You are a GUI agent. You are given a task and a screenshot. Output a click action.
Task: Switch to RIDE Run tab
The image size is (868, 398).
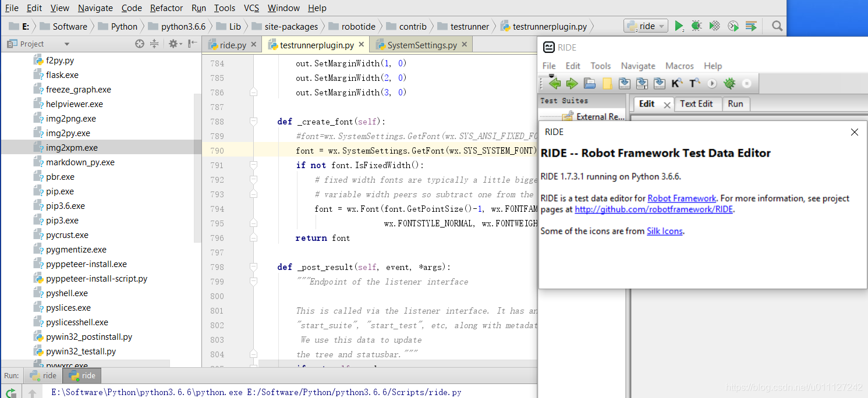(x=736, y=104)
